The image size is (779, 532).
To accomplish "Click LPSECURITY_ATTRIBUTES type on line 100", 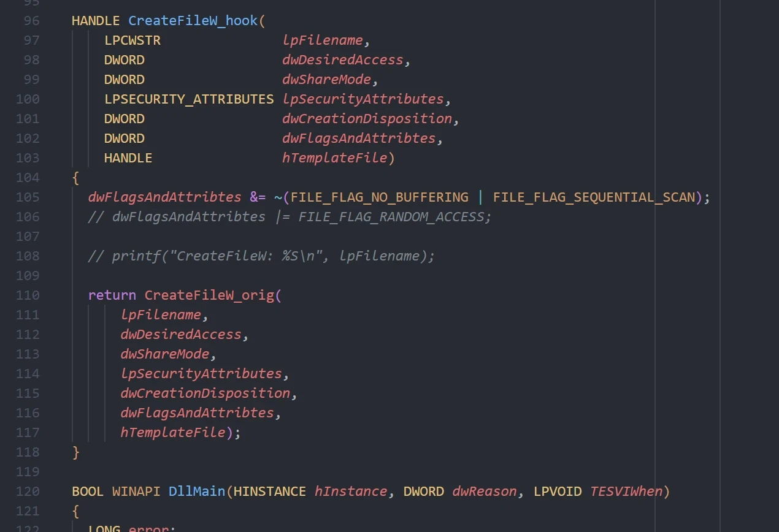I will pos(189,99).
